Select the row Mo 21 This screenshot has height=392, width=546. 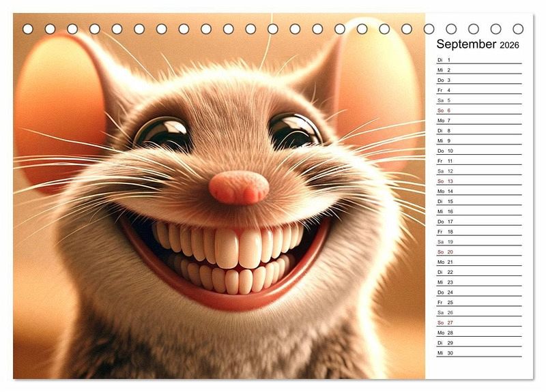[x=479, y=262]
